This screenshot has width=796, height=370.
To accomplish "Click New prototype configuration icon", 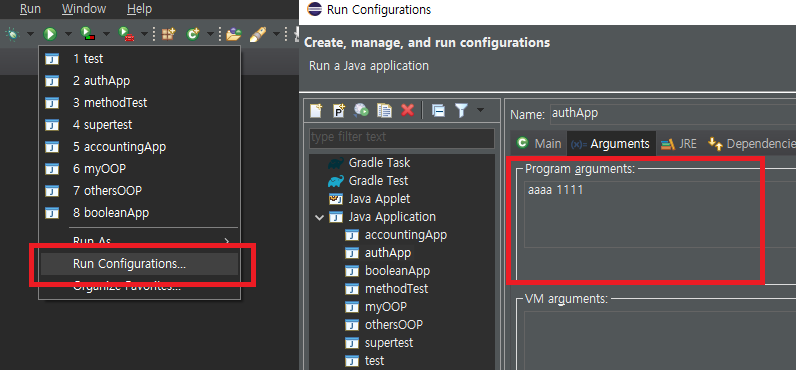I will pyautogui.click(x=339, y=110).
